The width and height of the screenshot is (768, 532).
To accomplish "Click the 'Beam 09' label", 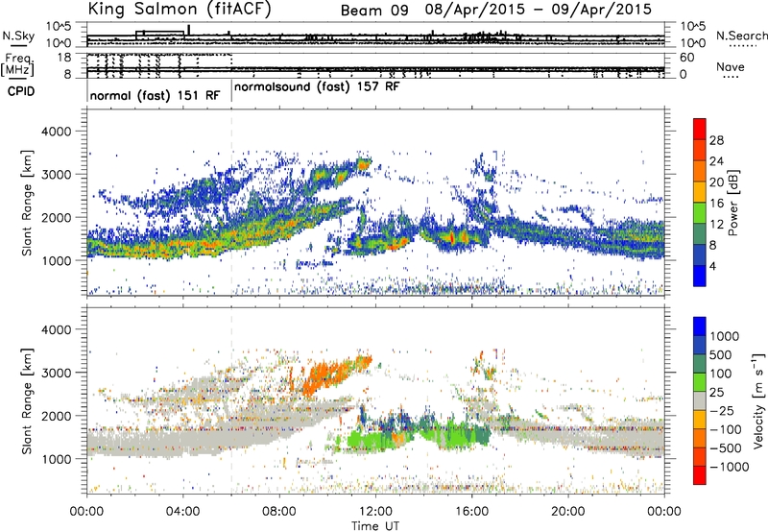I will [x=374, y=11].
